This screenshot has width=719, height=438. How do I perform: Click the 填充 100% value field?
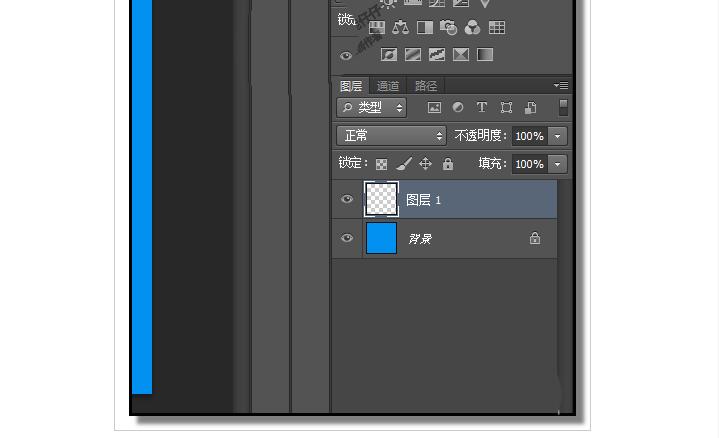tap(530, 164)
